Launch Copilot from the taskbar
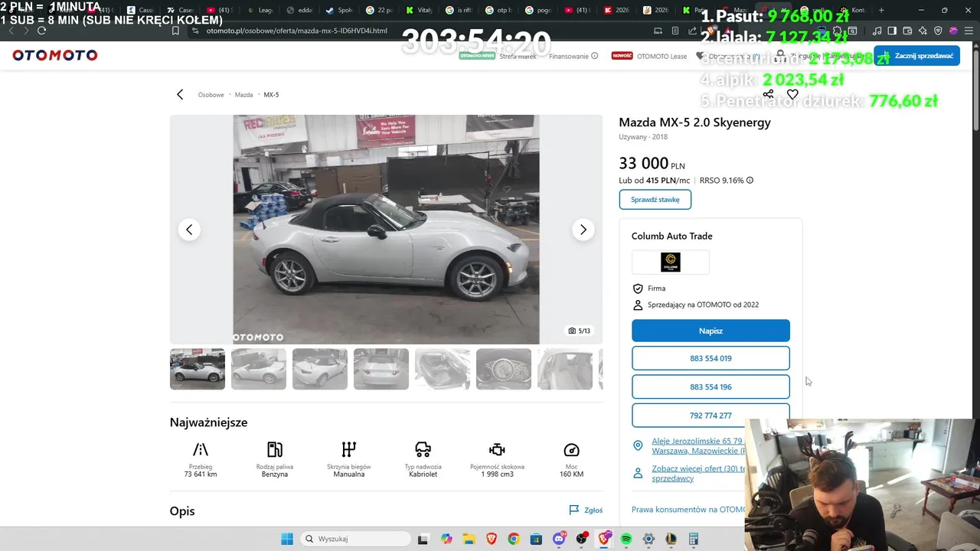This screenshot has width=980, height=551. point(446,539)
